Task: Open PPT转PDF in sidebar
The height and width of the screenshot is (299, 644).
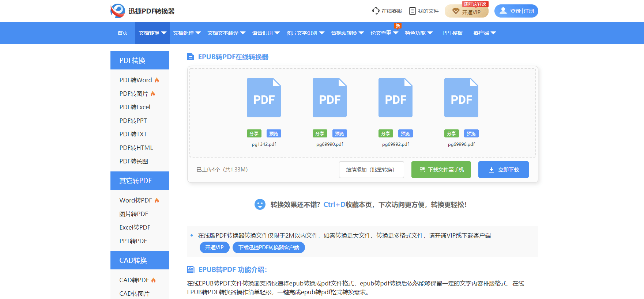Action: (x=133, y=241)
